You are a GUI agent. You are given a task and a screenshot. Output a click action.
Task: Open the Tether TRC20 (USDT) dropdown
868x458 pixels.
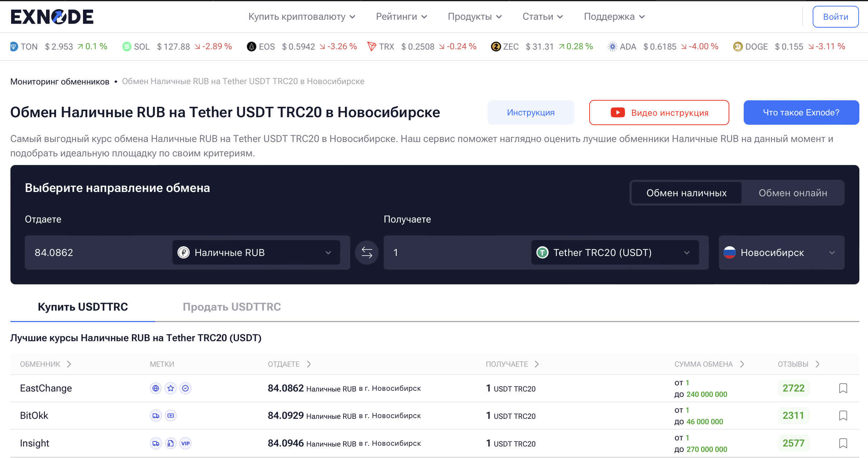tap(615, 252)
